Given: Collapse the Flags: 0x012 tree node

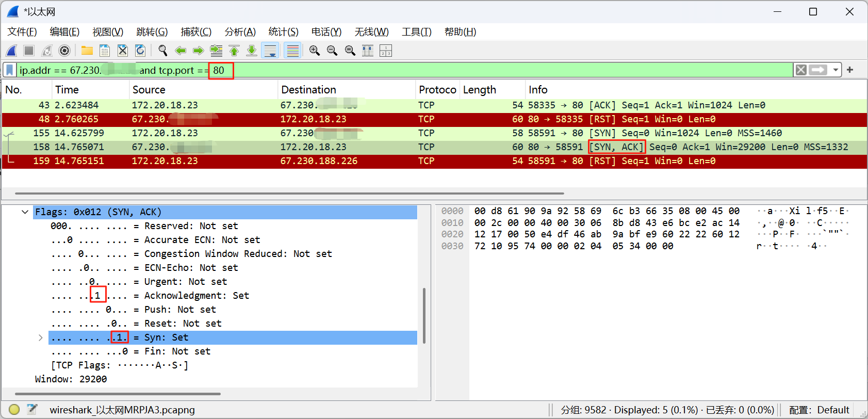Looking at the screenshot, I should click(x=25, y=212).
